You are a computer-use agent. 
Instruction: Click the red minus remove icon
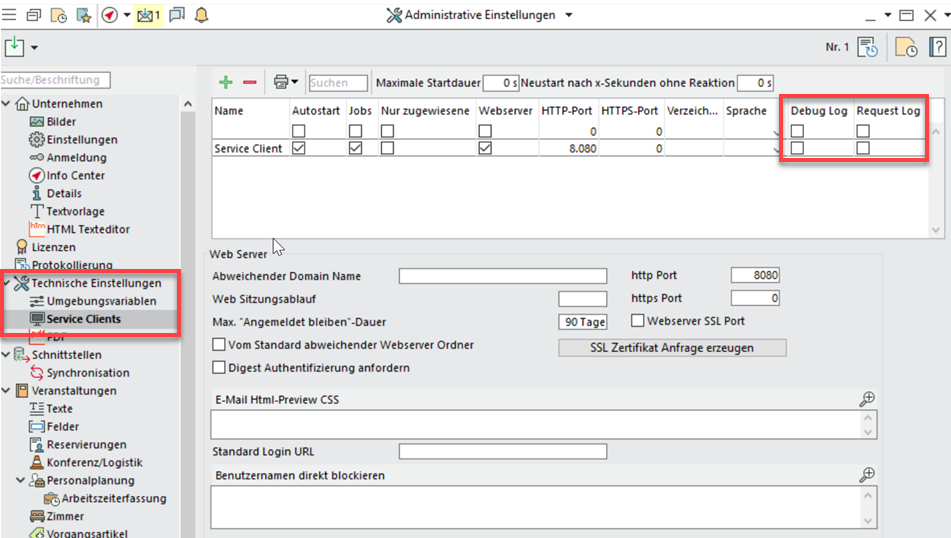pos(250,82)
